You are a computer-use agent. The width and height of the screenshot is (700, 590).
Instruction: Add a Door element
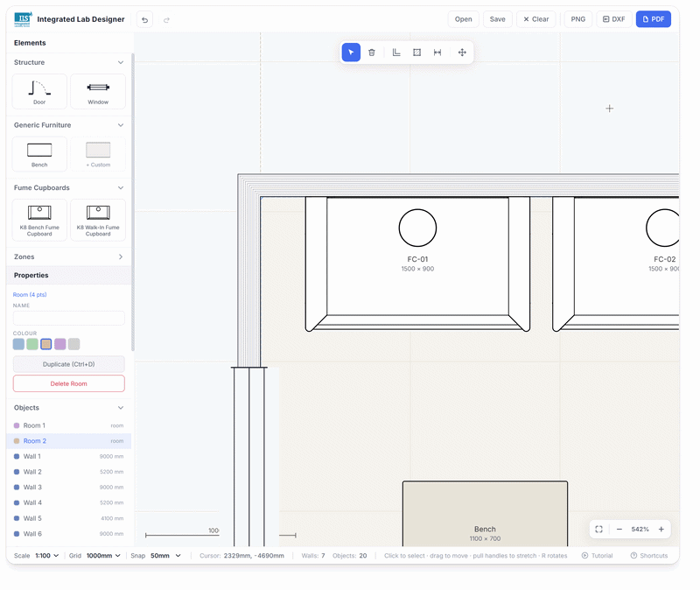tap(39, 92)
